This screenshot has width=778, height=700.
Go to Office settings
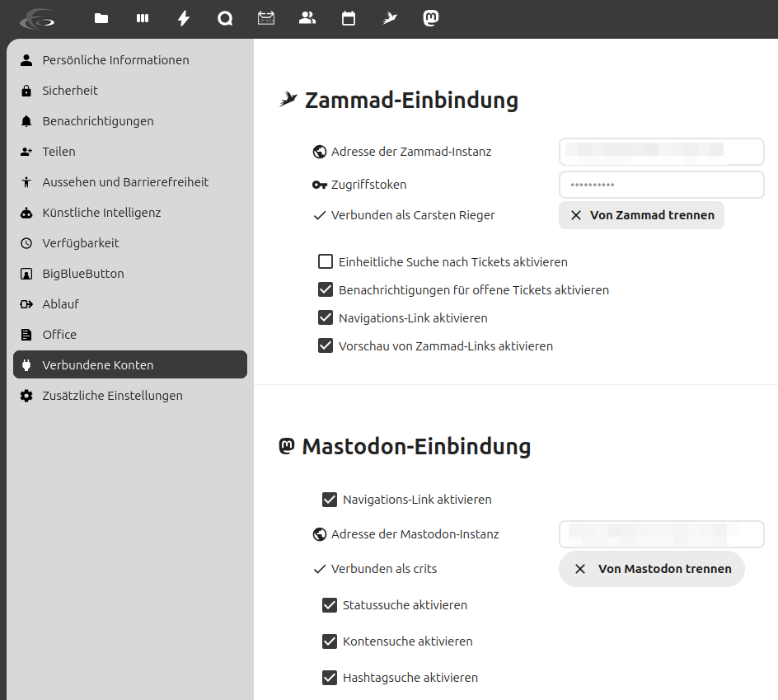pyautogui.click(x=130, y=335)
